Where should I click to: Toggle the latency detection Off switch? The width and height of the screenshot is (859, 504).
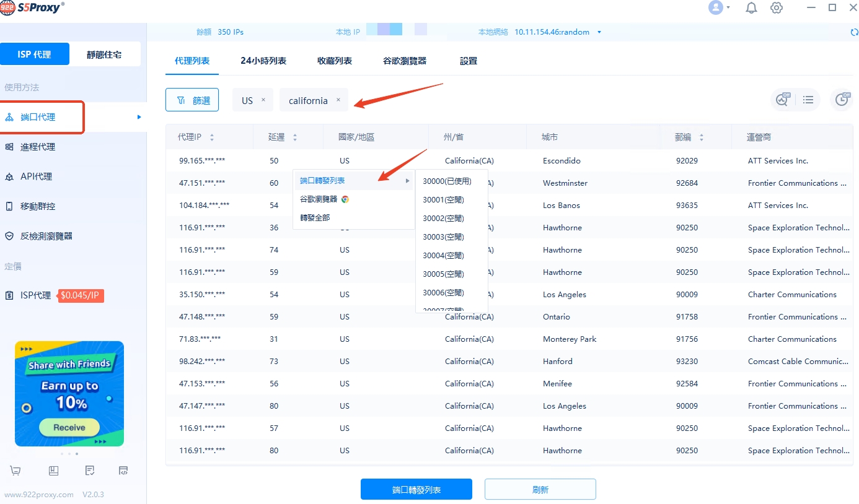point(783,100)
